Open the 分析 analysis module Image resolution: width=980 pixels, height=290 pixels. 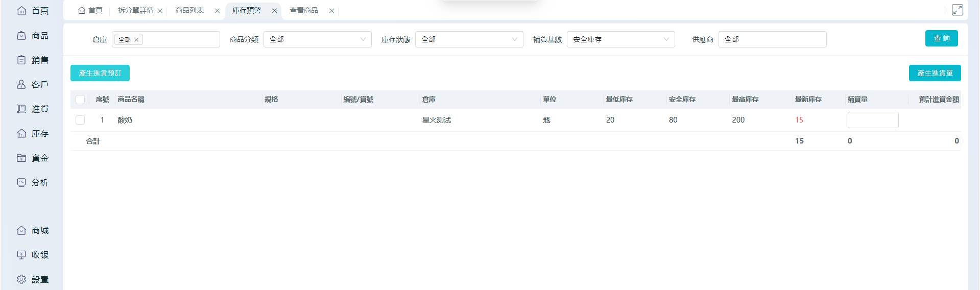pos(33,183)
